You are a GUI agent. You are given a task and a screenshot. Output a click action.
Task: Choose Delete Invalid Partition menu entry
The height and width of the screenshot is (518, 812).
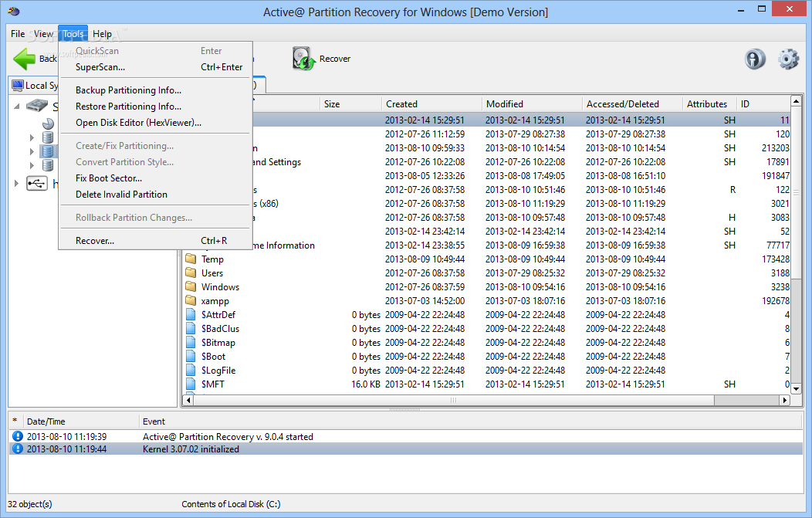(x=155, y=195)
